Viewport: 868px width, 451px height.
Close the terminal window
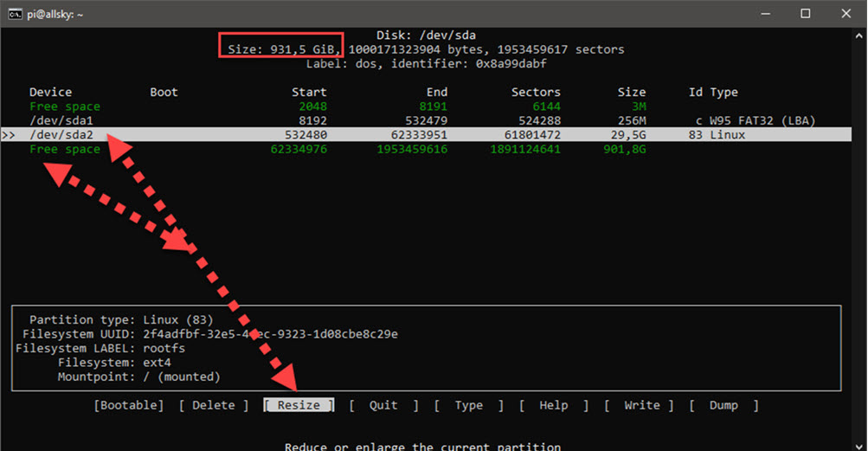coord(845,13)
